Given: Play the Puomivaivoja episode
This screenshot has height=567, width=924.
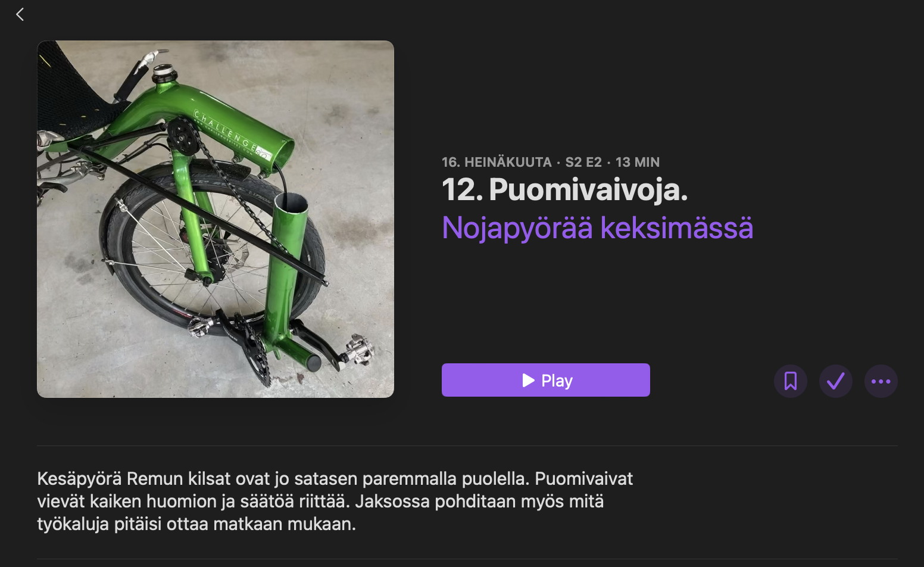Looking at the screenshot, I should 546,380.
